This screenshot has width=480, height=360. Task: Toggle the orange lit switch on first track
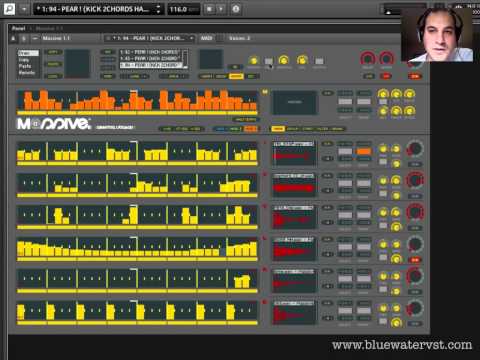pos(364,151)
